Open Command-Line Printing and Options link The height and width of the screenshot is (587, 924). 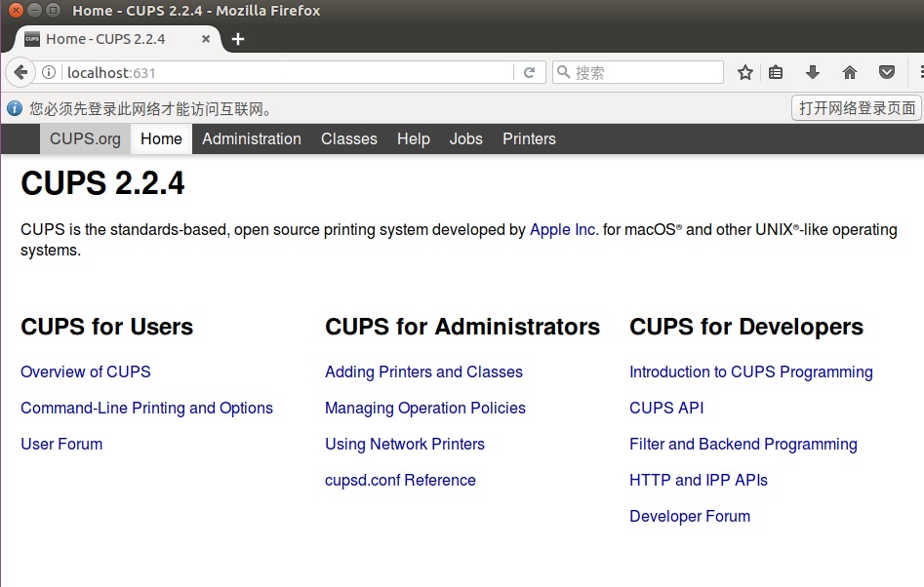(146, 408)
